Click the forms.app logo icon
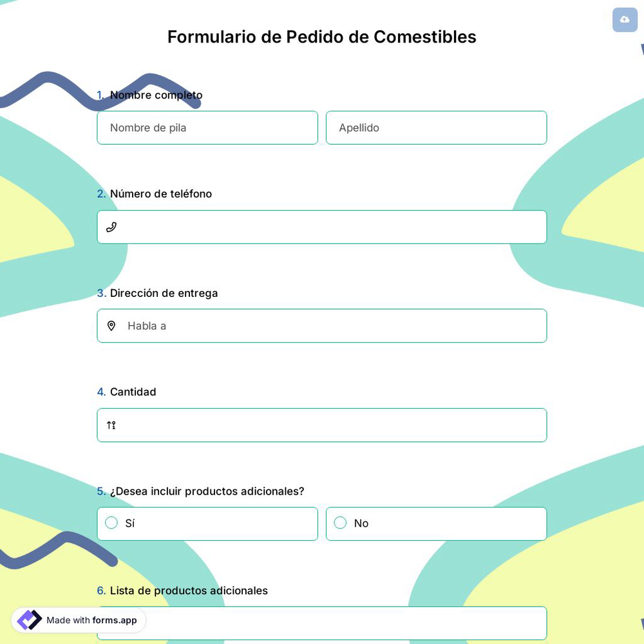644x644 pixels. click(x=29, y=620)
